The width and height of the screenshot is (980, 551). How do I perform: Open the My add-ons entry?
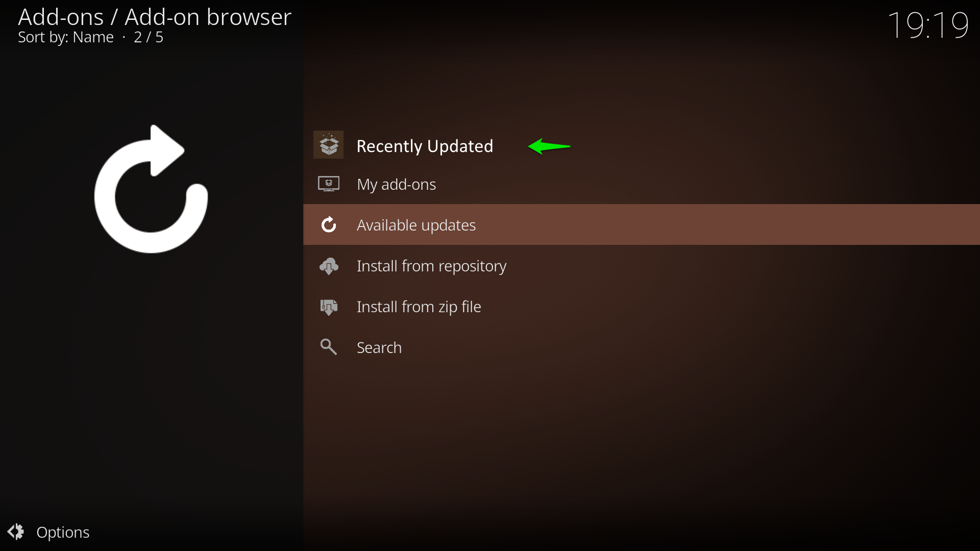click(x=396, y=184)
